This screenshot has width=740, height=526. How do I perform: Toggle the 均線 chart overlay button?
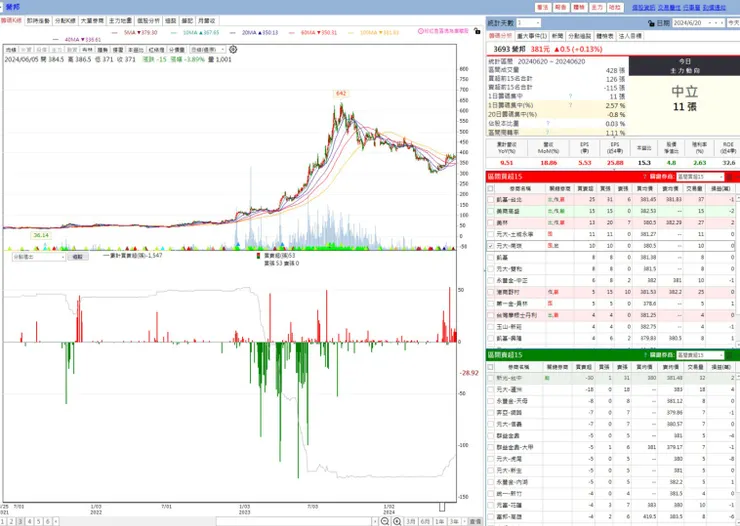[11, 50]
